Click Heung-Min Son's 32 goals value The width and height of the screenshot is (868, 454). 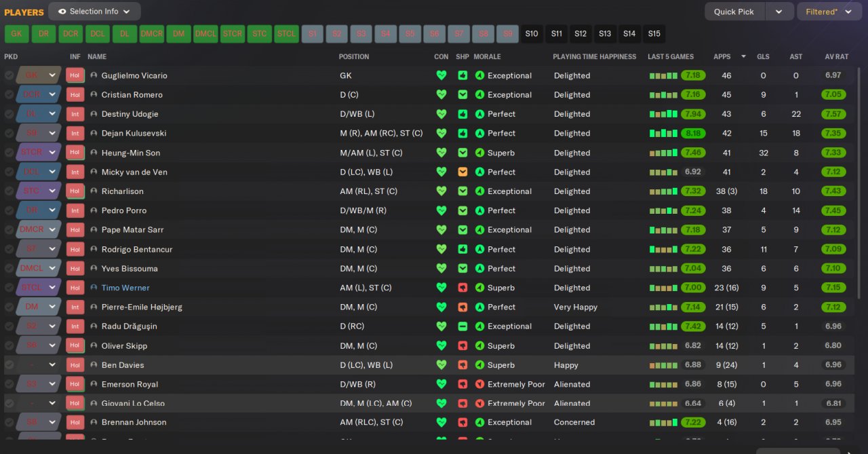[x=764, y=153]
